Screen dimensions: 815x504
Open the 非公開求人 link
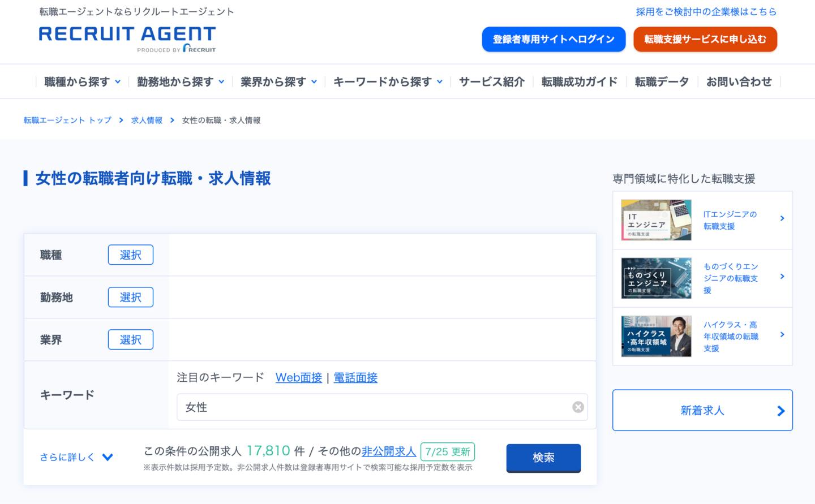[389, 451]
